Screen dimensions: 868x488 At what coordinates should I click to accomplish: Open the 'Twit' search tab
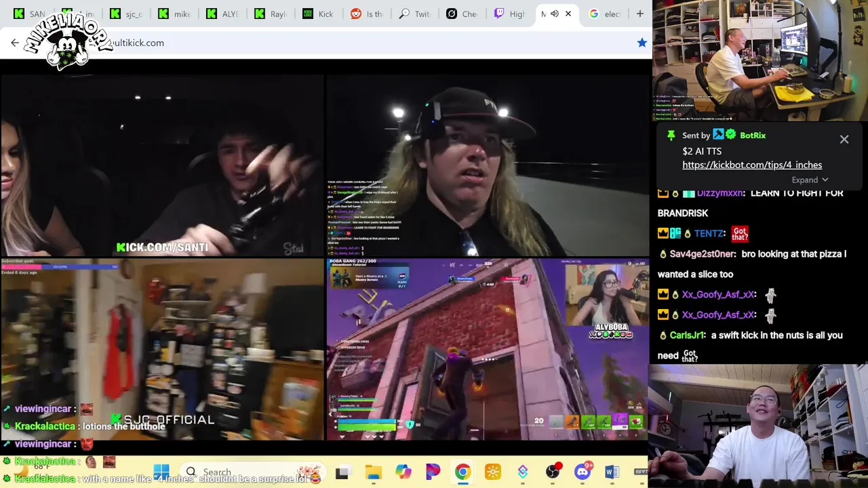[414, 14]
